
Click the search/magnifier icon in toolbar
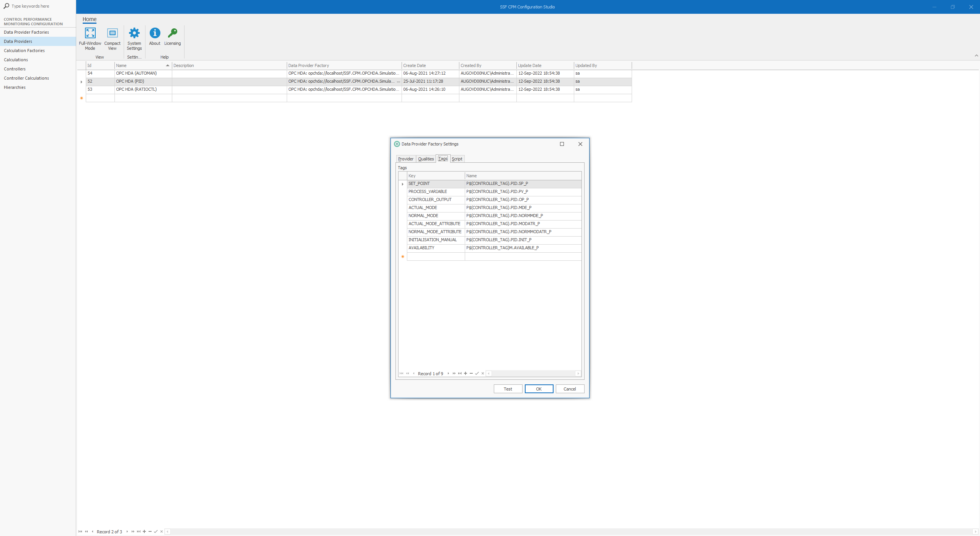(6, 6)
